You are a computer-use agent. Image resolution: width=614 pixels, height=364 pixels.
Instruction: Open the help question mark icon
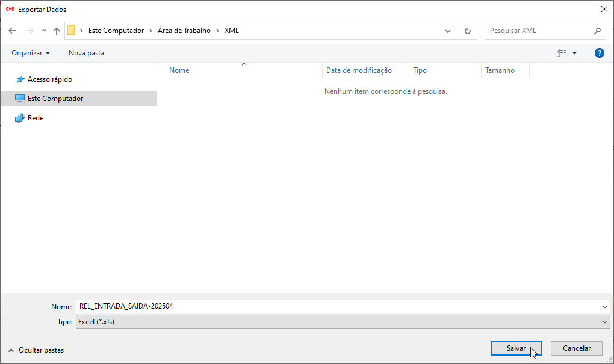point(599,53)
